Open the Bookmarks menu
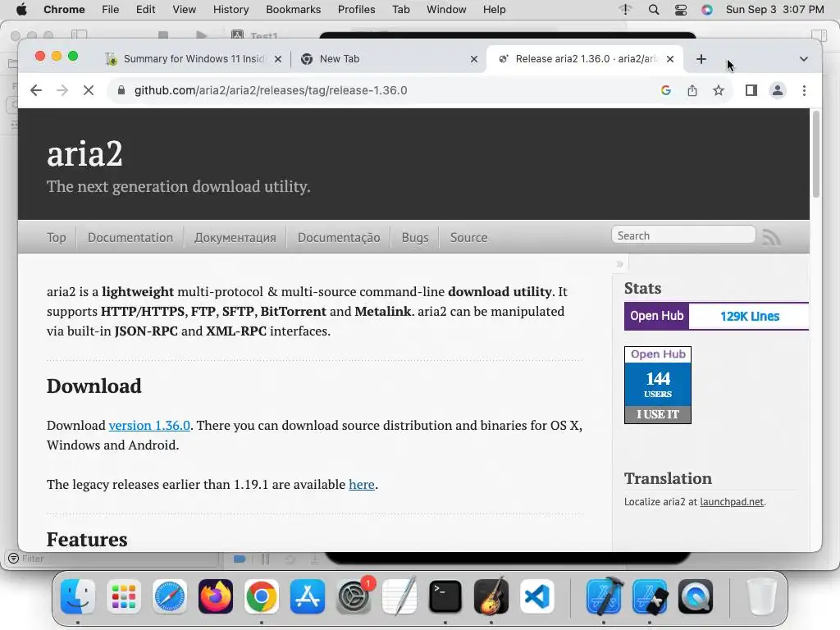The image size is (840, 630). pos(293,10)
